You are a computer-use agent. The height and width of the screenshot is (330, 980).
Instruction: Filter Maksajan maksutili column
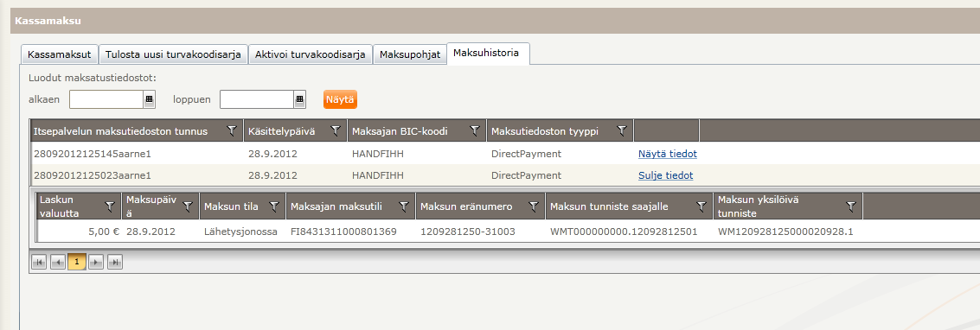point(404,206)
